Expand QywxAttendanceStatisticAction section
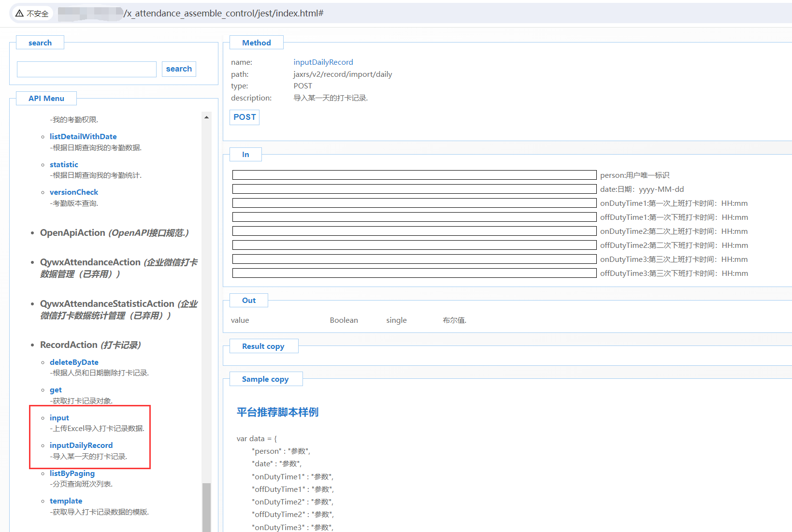Viewport: 792px width, 532px height. [107, 304]
